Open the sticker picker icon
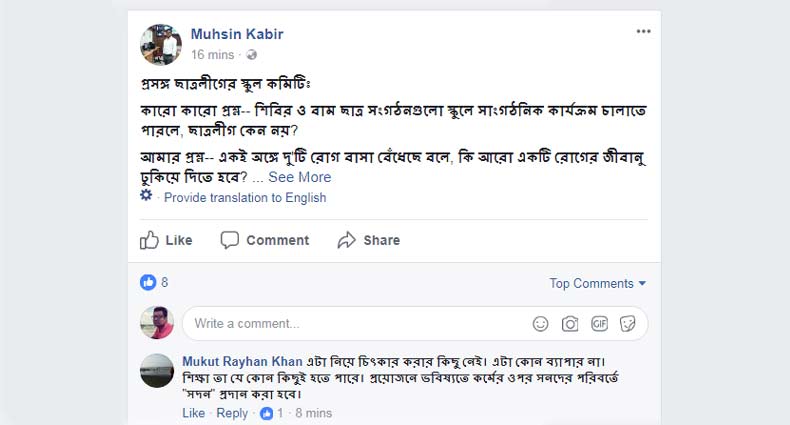790x425 pixels. (628, 323)
